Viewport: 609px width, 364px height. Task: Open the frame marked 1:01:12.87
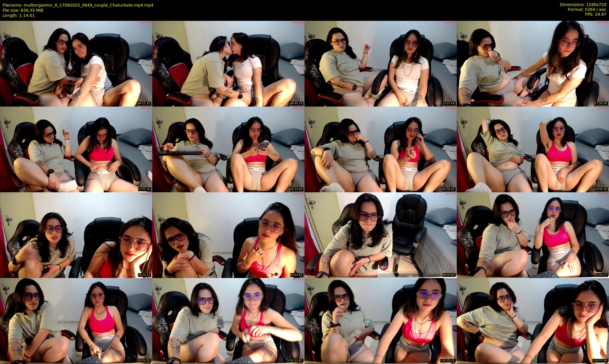click(228, 321)
